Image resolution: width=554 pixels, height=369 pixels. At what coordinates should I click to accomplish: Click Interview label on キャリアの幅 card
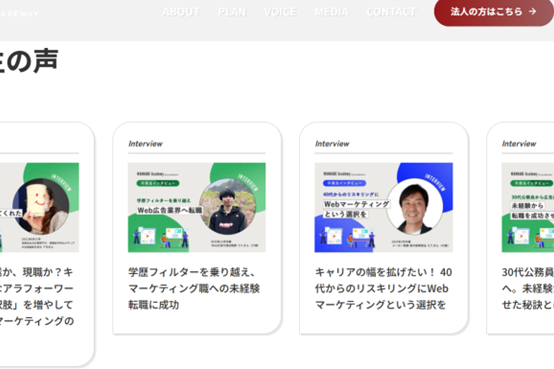click(332, 144)
